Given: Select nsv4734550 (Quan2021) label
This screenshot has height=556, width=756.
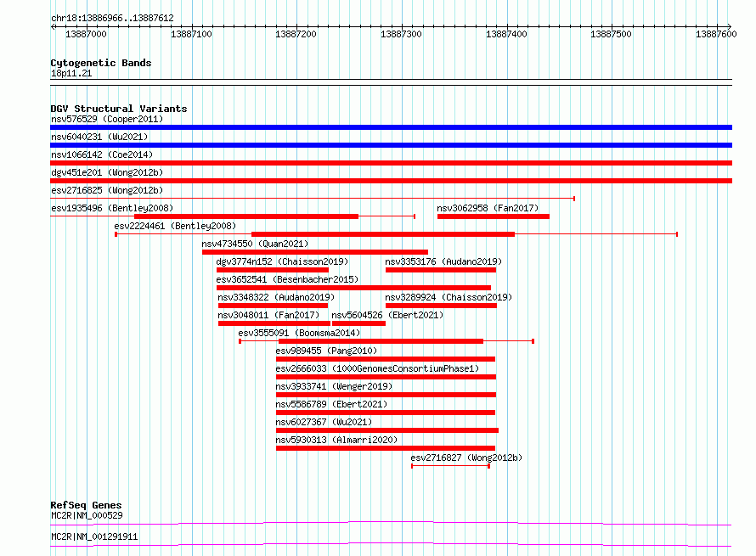Looking at the screenshot, I should click(255, 244).
